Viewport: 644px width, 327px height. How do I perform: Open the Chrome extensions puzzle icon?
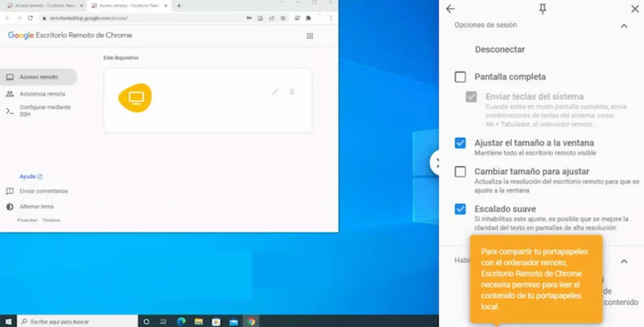pos(309,18)
